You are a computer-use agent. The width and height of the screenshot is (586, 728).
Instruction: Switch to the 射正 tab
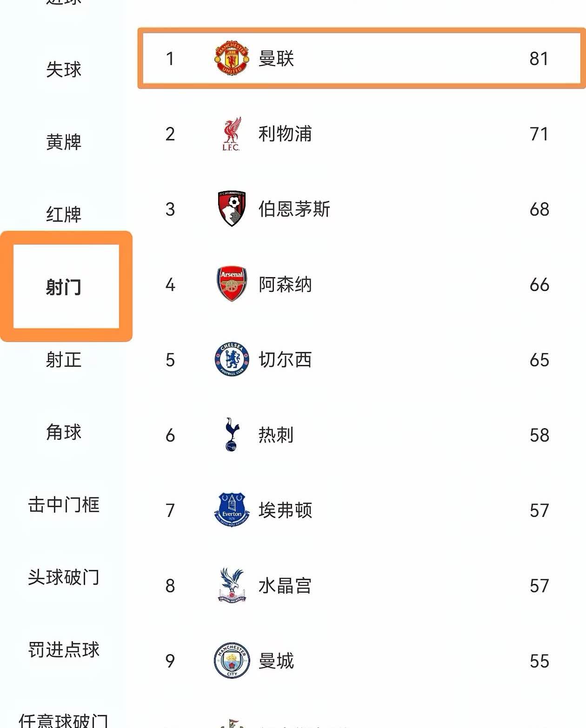point(64,360)
